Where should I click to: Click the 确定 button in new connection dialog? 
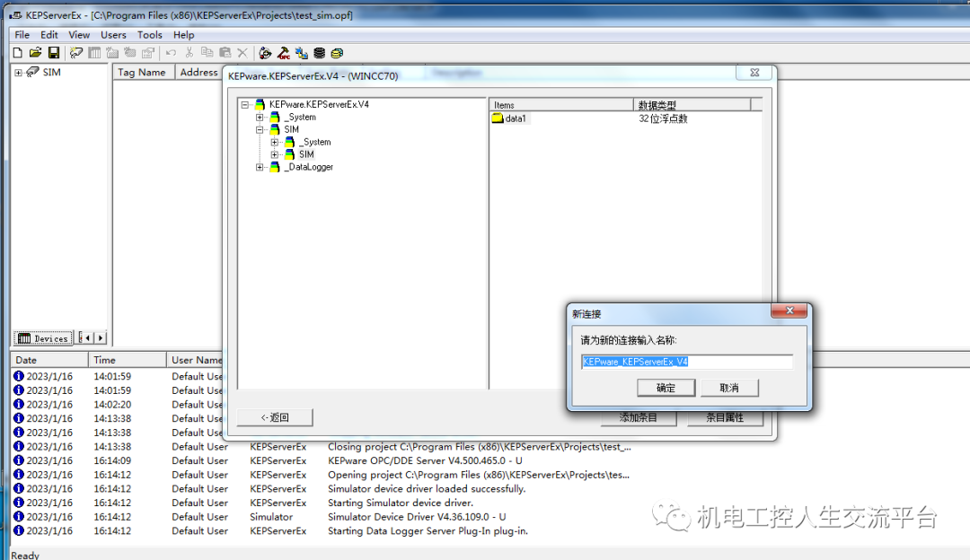pyautogui.click(x=666, y=388)
